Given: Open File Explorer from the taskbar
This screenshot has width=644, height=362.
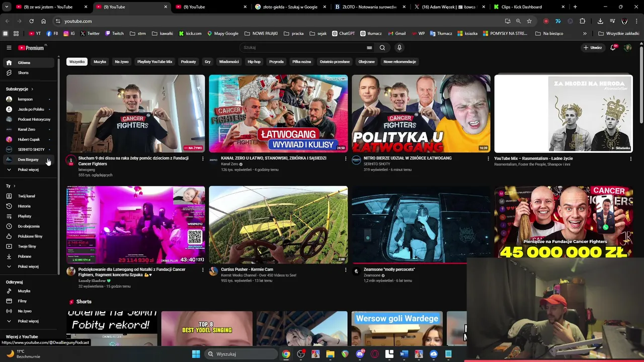Looking at the screenshot, I should pos(330,354).
